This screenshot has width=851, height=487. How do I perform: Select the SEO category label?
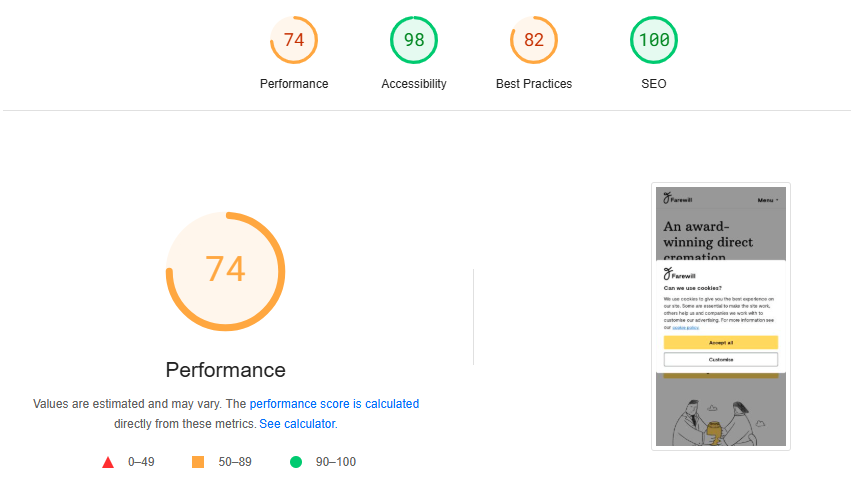tap(653, 84)
